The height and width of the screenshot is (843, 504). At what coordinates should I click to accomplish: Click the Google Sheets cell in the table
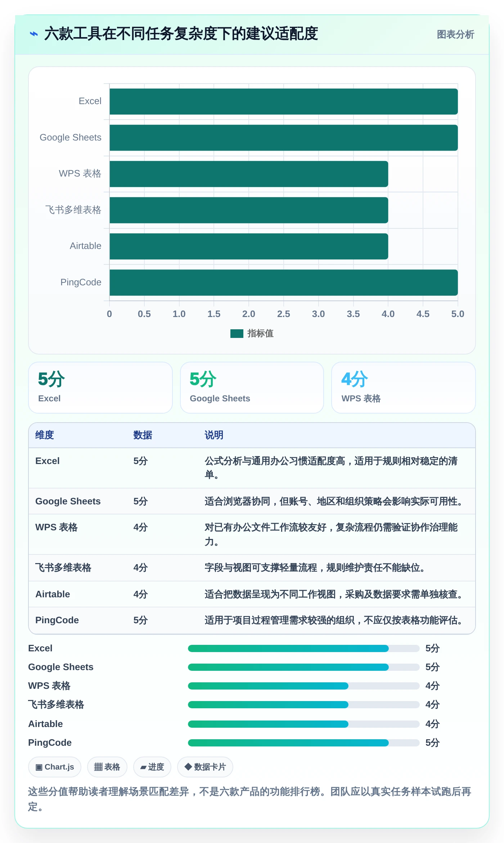(68, 501)
